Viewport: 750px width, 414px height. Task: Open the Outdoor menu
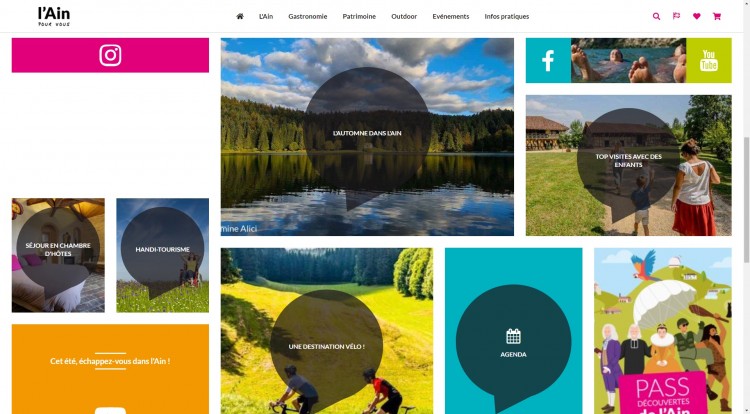tap(404, 16)
